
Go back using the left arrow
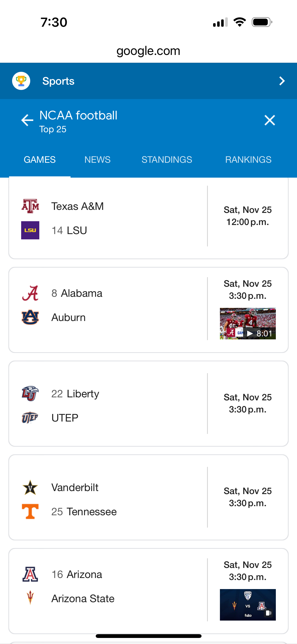27,120
